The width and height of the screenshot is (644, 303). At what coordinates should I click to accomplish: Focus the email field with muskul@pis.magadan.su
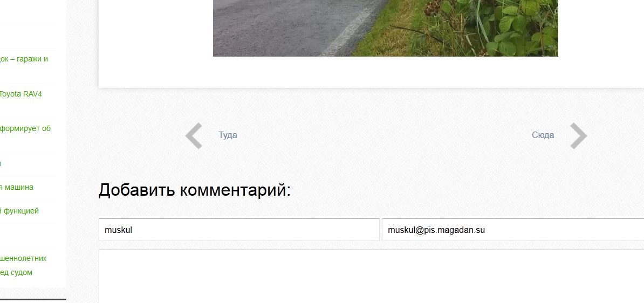(513, 230)
